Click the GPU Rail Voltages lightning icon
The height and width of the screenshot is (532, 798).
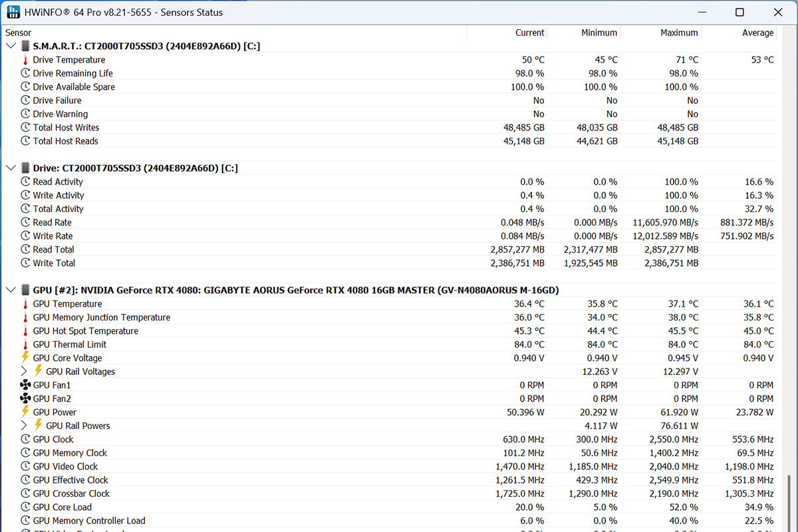coord(39,372)
